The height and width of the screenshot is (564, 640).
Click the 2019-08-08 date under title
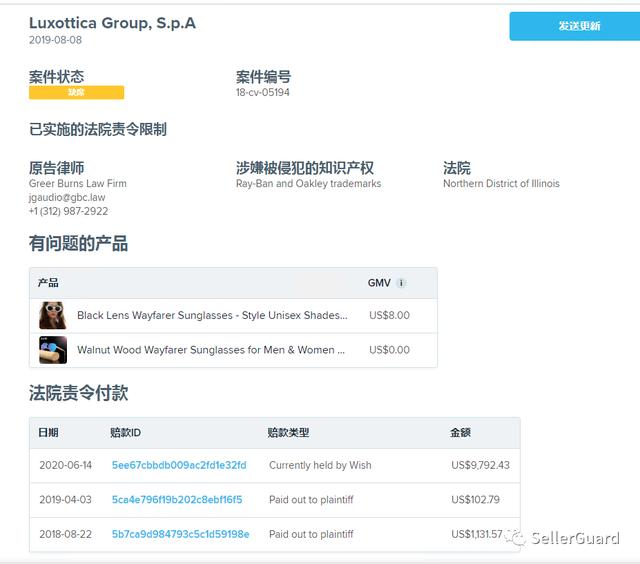pyautogui.click(x=56, y=40)
